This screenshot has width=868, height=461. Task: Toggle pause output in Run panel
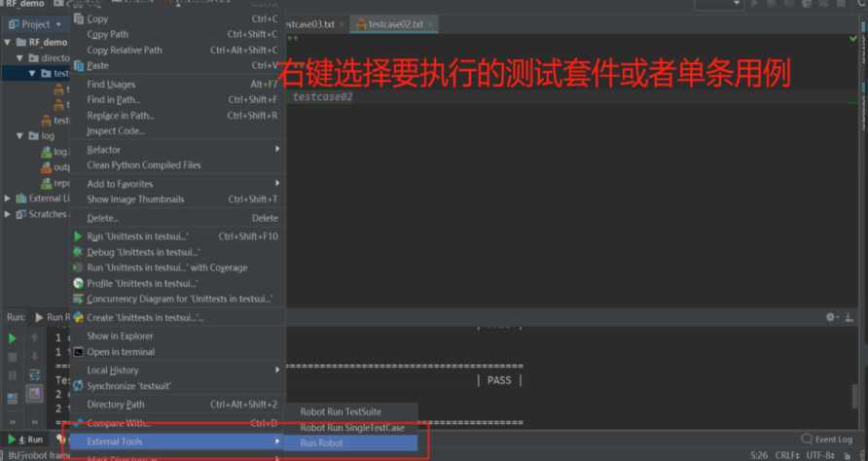(x=13, y=375)
